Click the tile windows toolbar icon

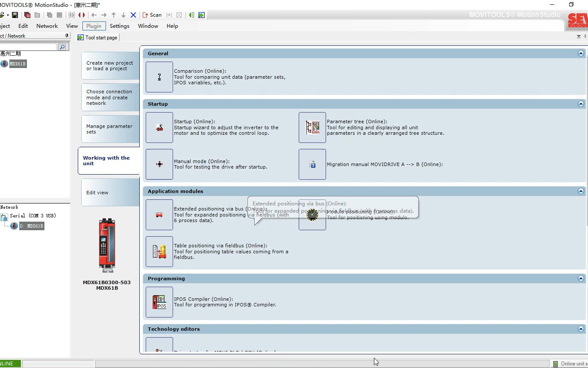59,15
